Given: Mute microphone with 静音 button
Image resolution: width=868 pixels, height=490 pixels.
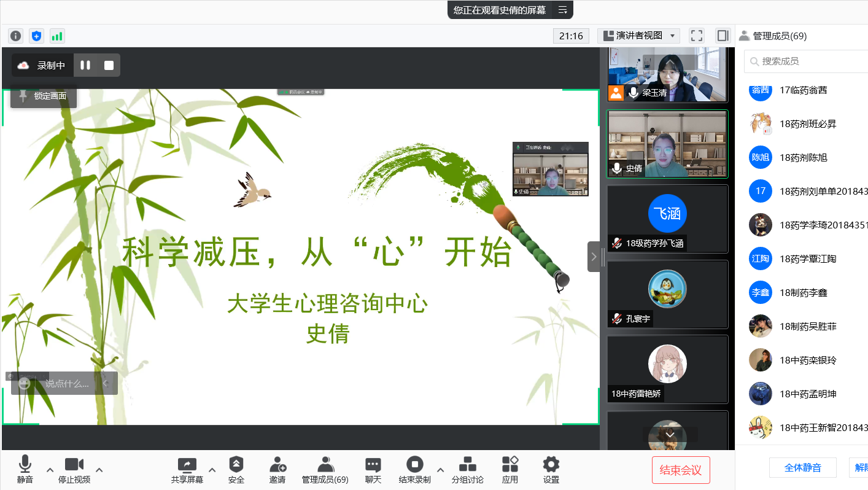Looking at the screenshot, I should pos(25,470).
